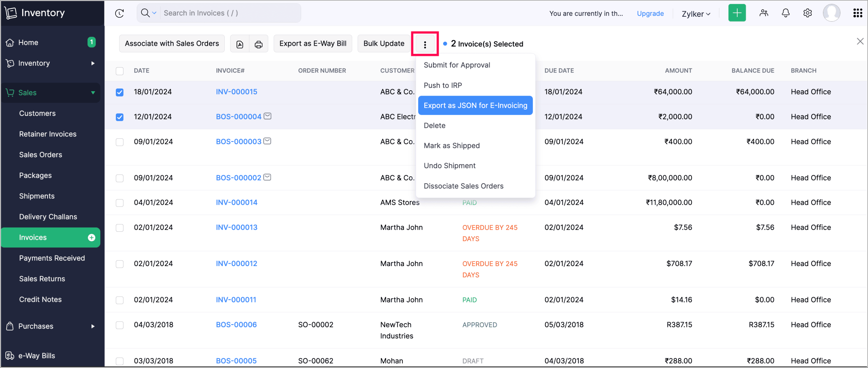868x368 pixels.
Task: Click the green quick create plus button
Action: pos(737,13)
